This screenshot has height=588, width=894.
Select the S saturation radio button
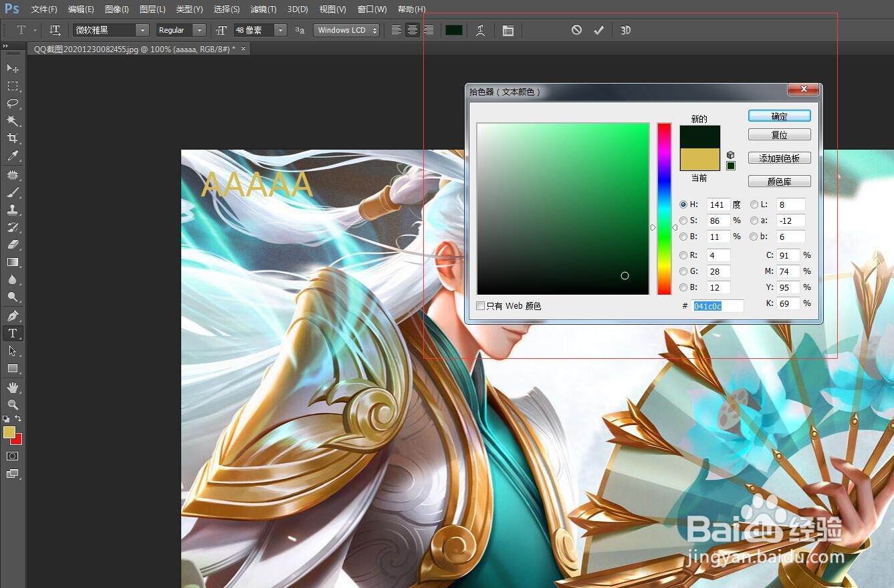[683, 220]
